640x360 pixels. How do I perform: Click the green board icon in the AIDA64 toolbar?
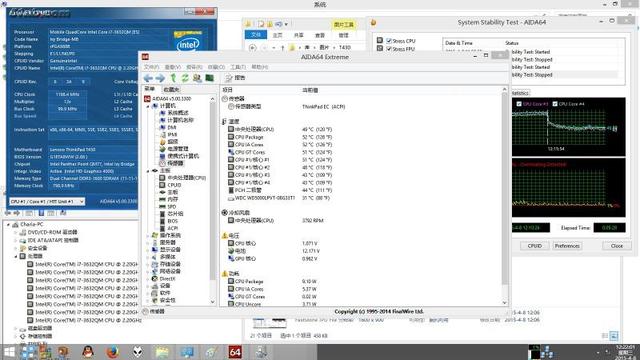point(209,78)
